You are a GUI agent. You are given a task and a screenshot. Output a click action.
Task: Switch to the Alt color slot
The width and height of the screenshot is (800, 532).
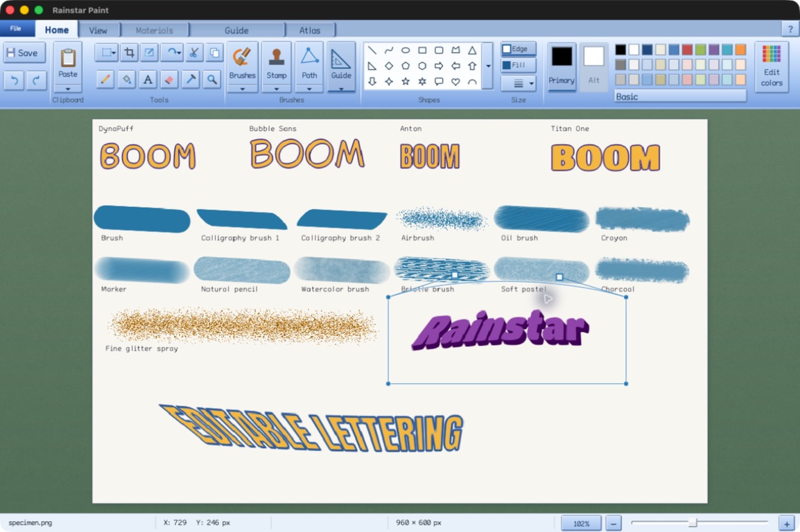[x=594, y=66]
